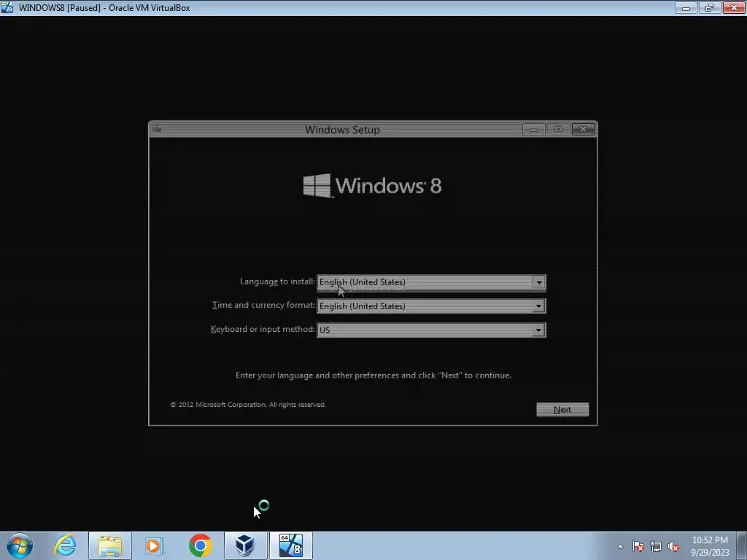
Task: Close the Windows Setup dialog
Action: (583, 129)
